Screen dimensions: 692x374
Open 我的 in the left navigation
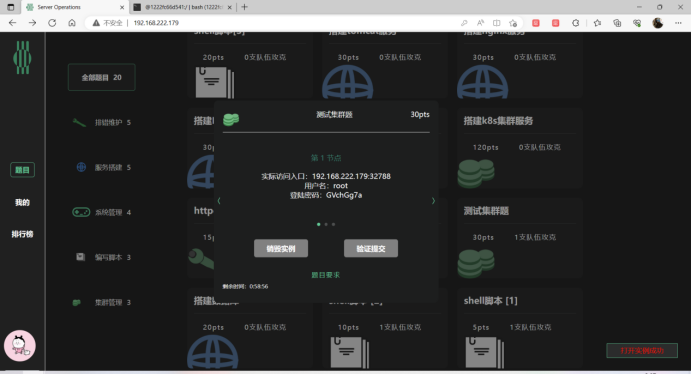click(23, 202)
